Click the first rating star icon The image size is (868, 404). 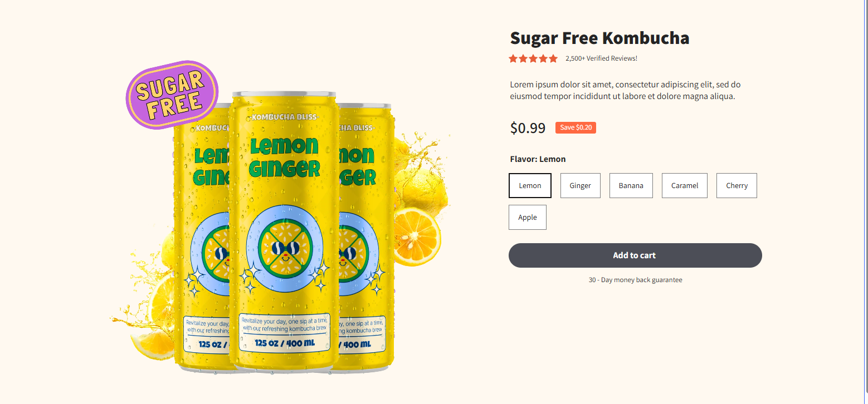point(513,58)
